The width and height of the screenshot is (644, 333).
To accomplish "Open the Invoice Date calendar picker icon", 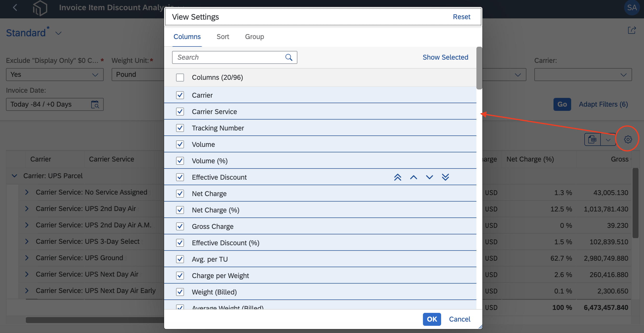I will point(95,104).
